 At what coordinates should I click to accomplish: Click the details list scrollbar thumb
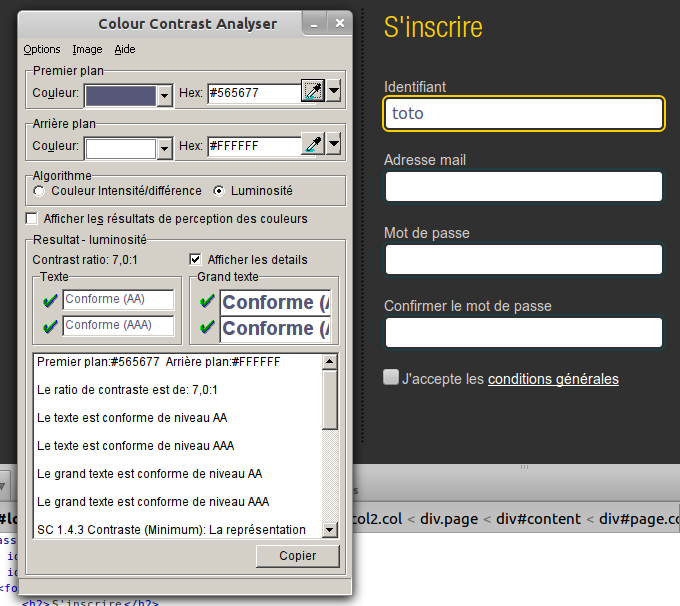(330, 400)
